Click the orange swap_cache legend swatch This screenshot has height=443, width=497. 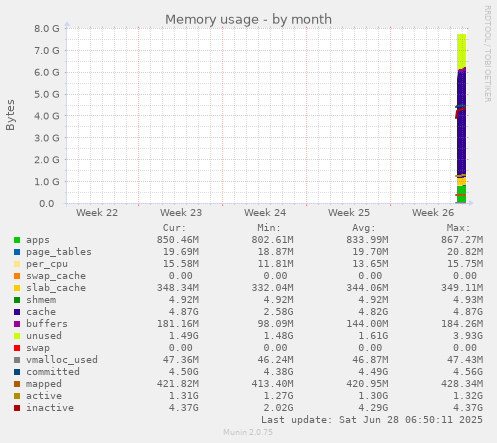pyautogui.click(x=17, y=276)
